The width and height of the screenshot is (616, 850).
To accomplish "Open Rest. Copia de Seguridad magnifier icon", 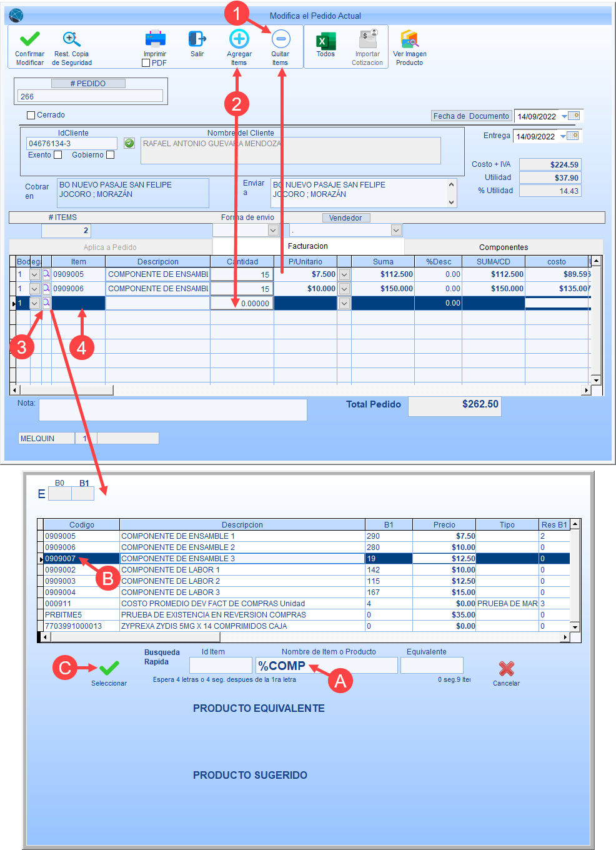I will point(72,39).
